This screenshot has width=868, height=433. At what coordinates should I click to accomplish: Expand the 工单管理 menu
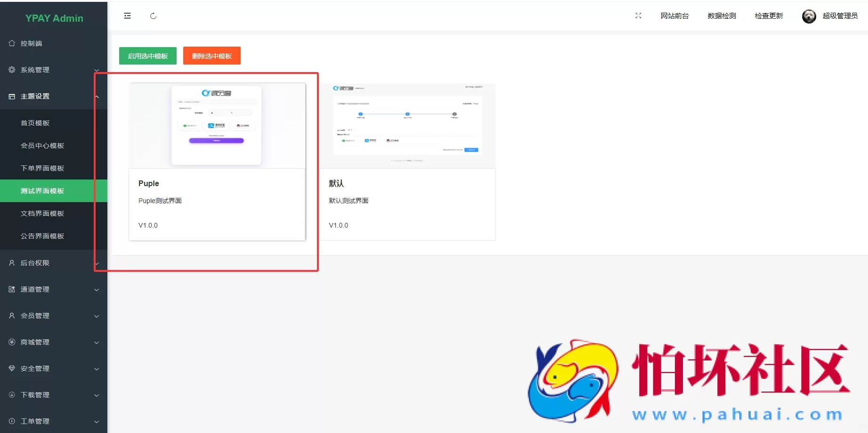(x=54, y=421)
